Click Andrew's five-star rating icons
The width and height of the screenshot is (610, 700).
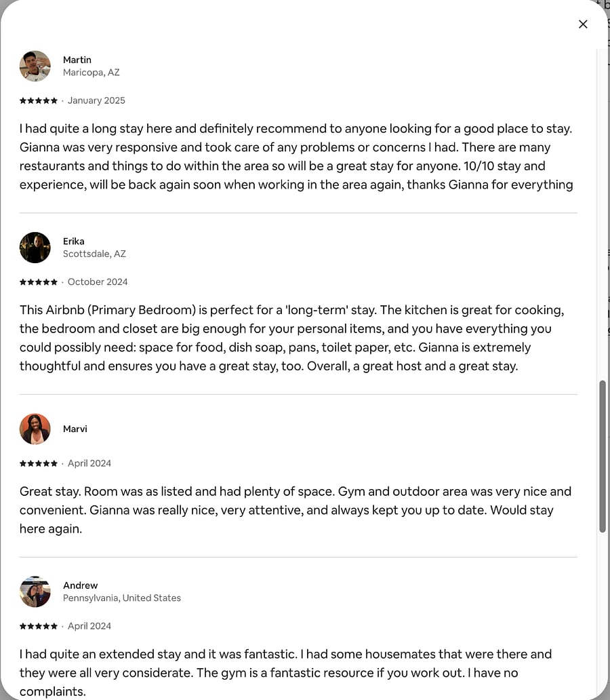click(39, 626)
